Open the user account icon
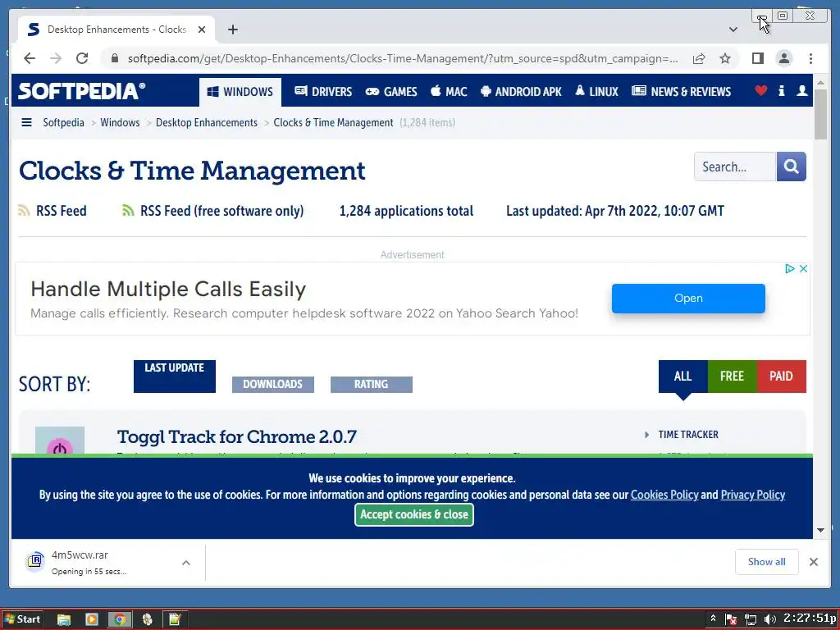 click(x=802, y=90)
